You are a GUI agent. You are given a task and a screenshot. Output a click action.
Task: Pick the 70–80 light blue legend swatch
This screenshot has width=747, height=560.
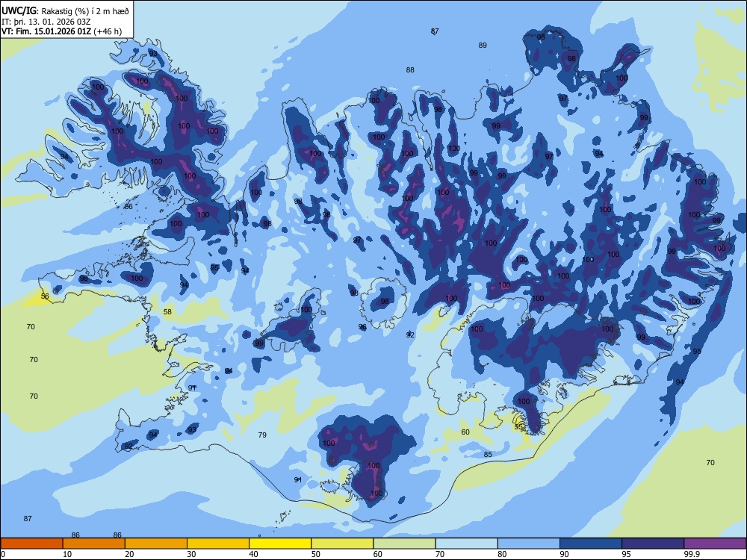[x=466, y=544]
